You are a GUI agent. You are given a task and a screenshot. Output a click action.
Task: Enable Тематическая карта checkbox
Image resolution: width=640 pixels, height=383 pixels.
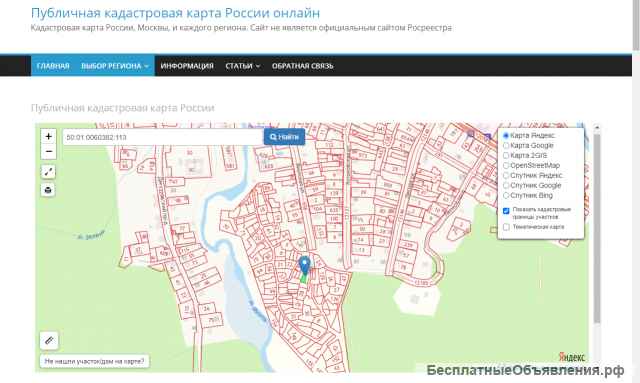click(506, 227)
